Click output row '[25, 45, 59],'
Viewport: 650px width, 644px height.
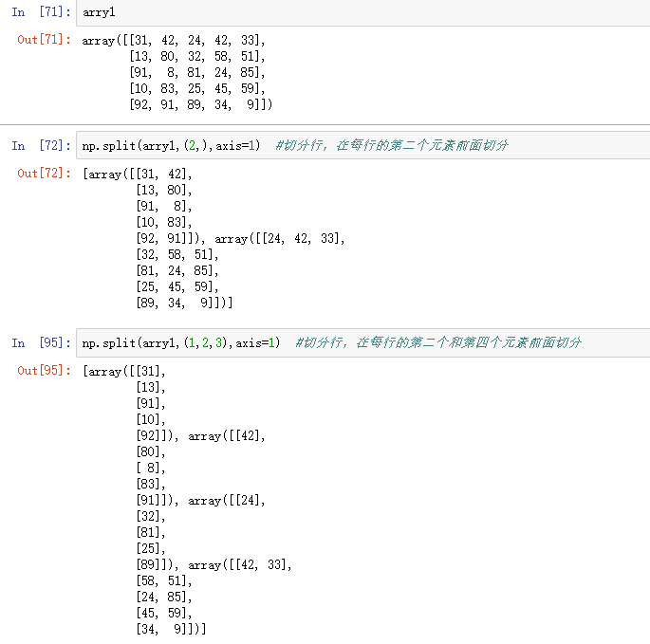(x=177, y=286)
